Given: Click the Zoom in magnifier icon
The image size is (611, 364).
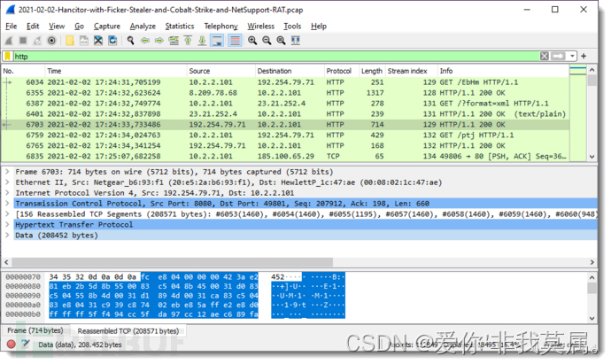Looking at the screenshot, I should (x=252, y=41).
